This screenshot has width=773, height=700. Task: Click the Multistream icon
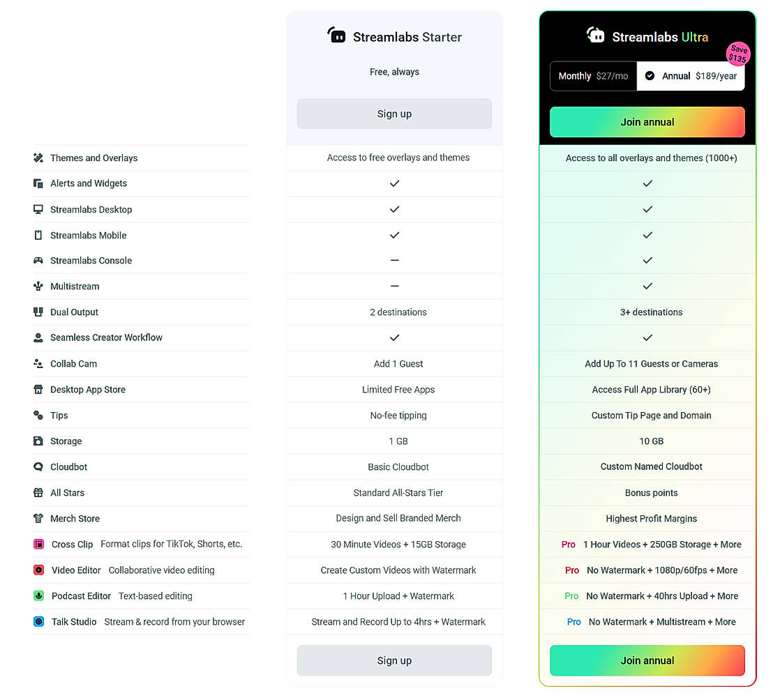coord(38,287)
